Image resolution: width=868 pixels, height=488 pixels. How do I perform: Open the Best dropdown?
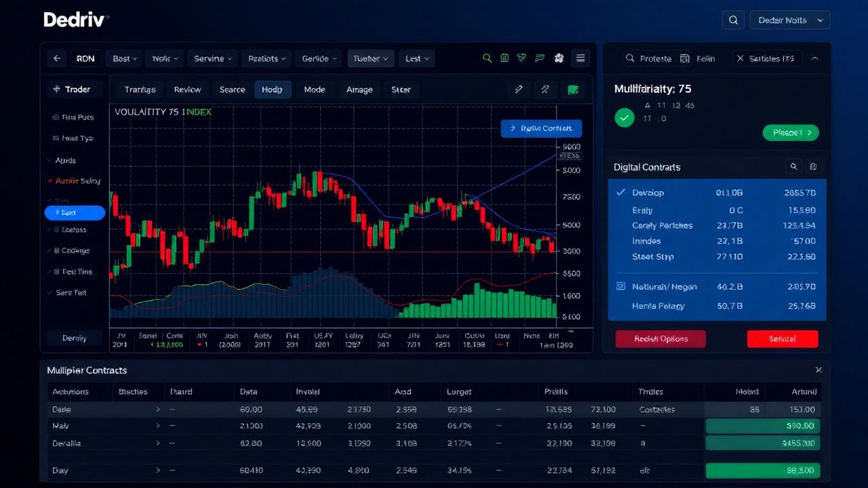(124, 59)
